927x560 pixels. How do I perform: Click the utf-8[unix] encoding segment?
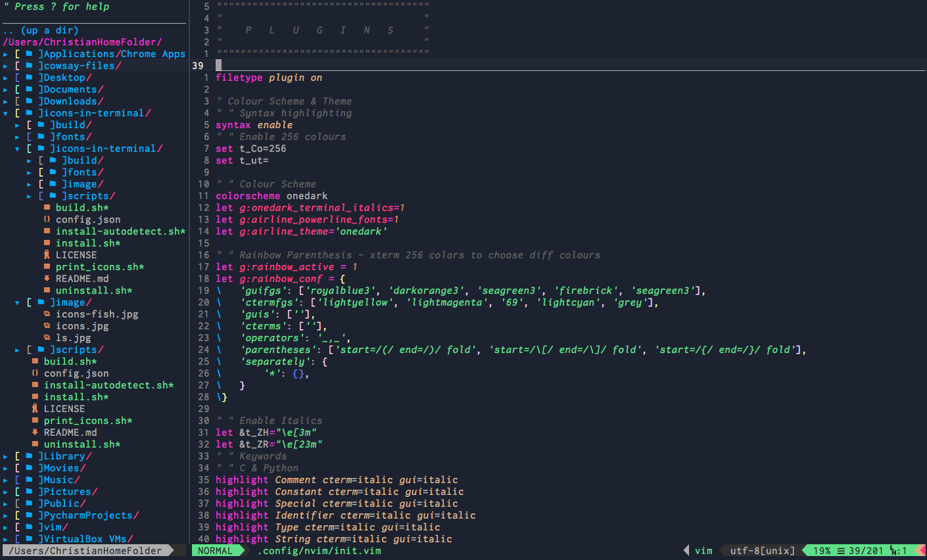click(x=761, y=551)
